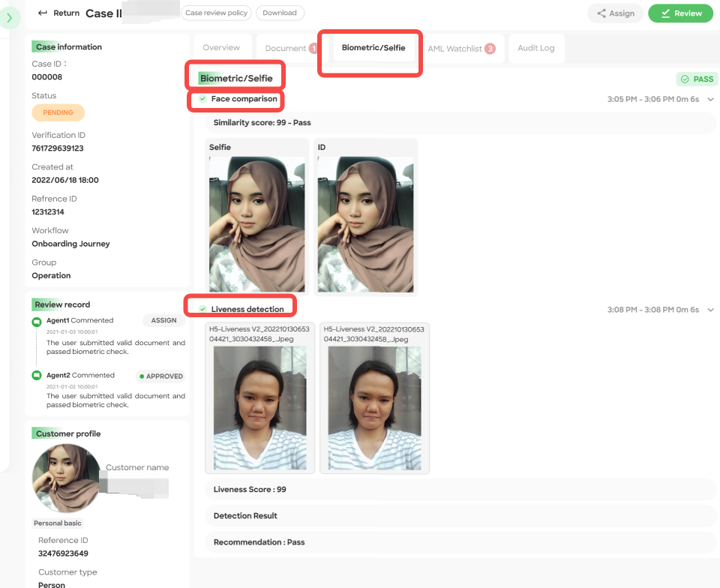The width and height of the screenshot is (720, 588).
Task: Click the Assign share icon
Action: pos(601,13)
